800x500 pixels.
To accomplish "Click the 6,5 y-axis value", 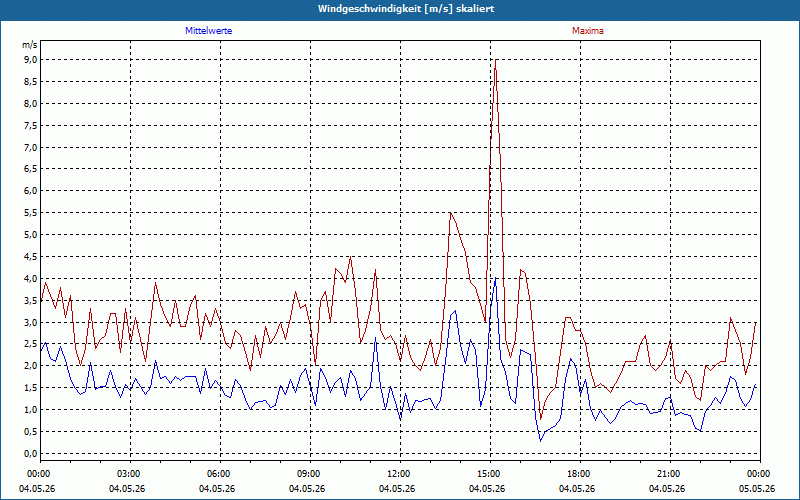I will point(31,169).
